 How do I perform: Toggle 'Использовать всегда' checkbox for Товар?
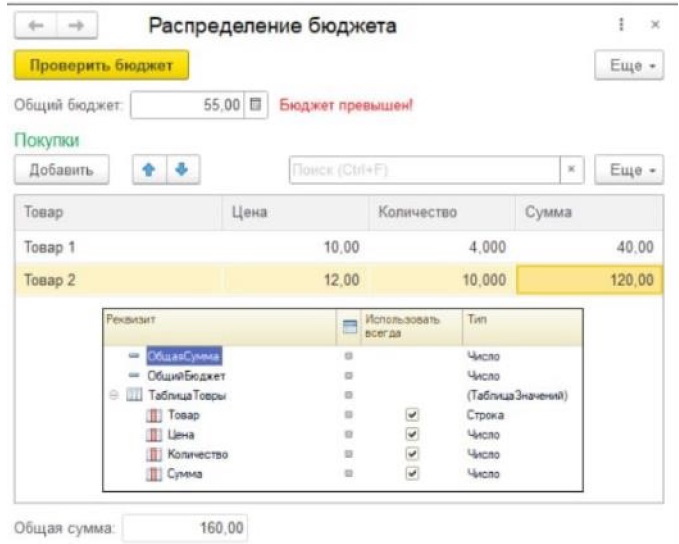pyautogui.click(x=411, y=414)
